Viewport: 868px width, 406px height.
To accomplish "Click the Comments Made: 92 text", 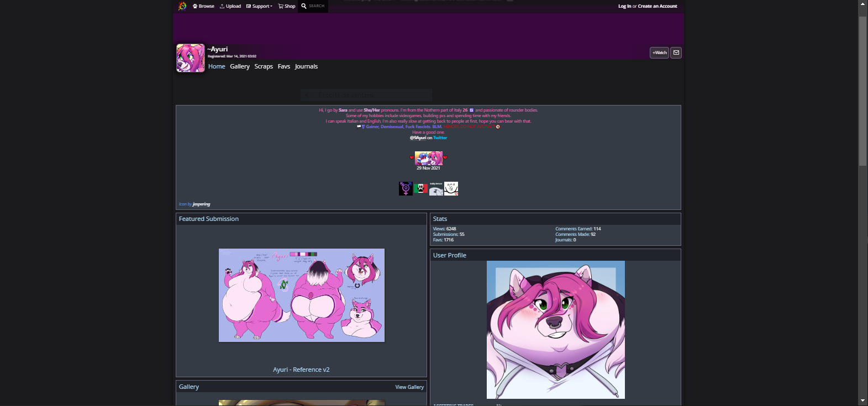I will 576,234.
